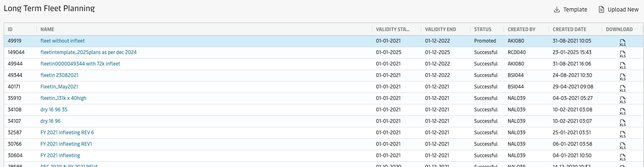Download XLS for dry 16 96 35
Viewport: 644px width, 167px height.
tap(622, 111)
